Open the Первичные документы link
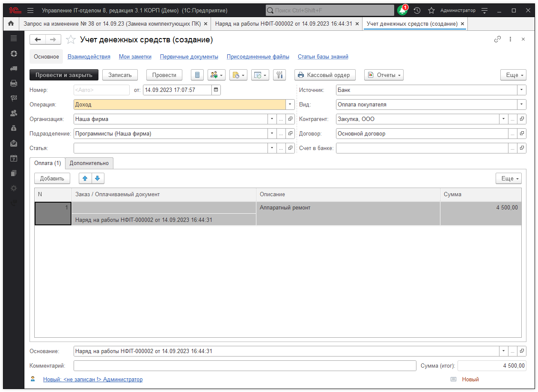This screenshot has width=538, height=392. (x=189, y=56)
